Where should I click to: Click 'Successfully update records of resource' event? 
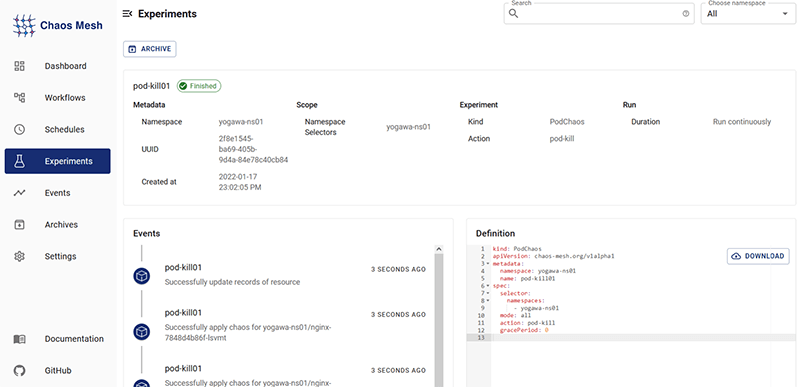pyautogui.click(x=232, y=282)
